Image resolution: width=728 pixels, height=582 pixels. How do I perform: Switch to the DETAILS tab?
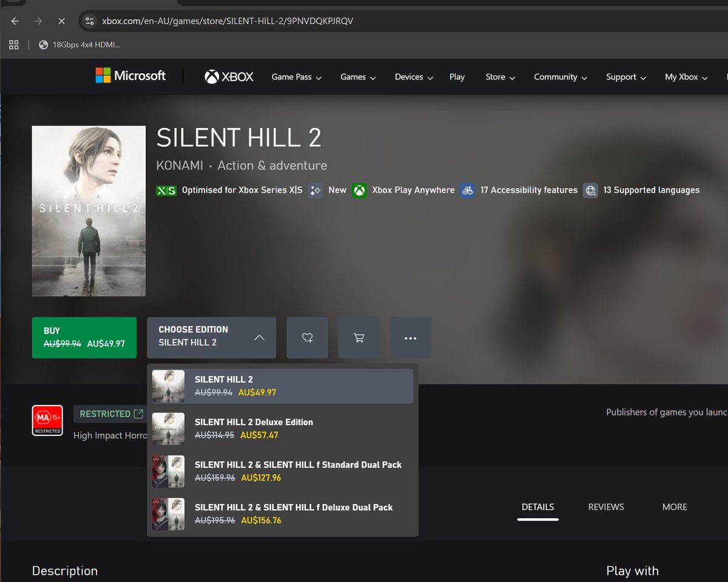538,507
